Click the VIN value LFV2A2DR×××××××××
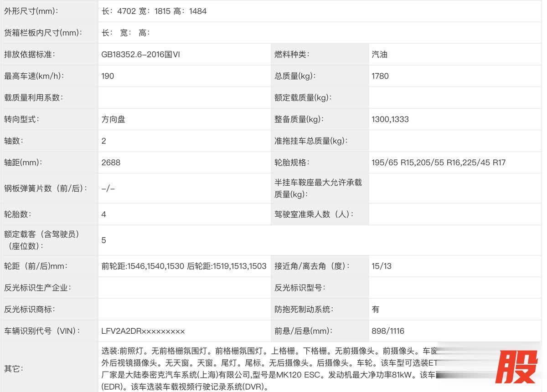The height and width of the screenshot is (392, 547). 143,331
